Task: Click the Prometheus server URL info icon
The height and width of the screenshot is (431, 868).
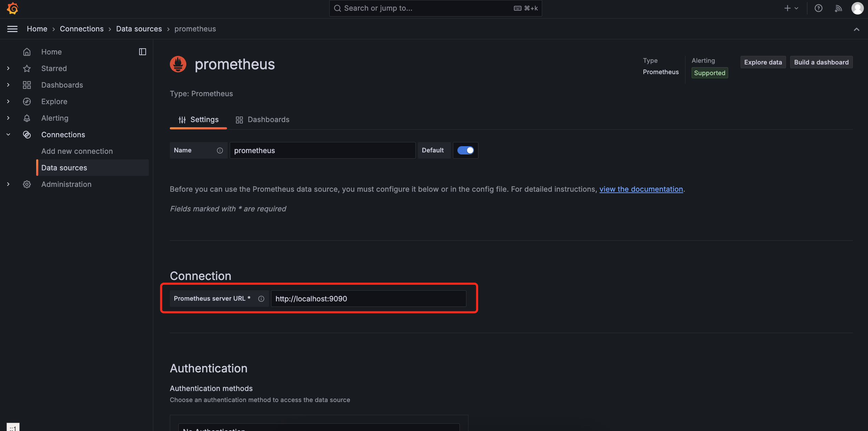Action: point(261,299)
